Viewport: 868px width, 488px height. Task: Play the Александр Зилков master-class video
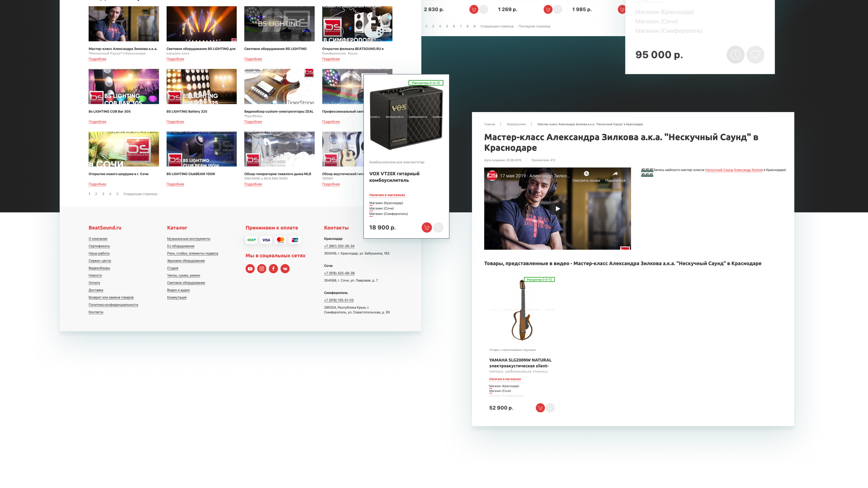coord(558,209)
